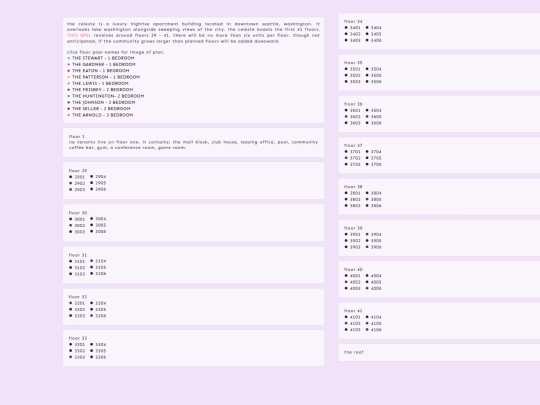Open The Eaton 1 bedroom floor plan
This screenshot has height=405, width=540.
[x=101, y=71]
